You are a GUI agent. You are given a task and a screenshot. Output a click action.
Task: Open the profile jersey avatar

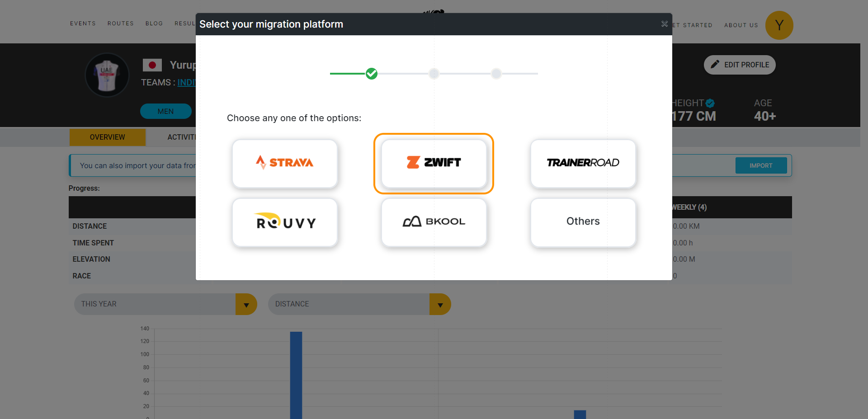(107, 75)
